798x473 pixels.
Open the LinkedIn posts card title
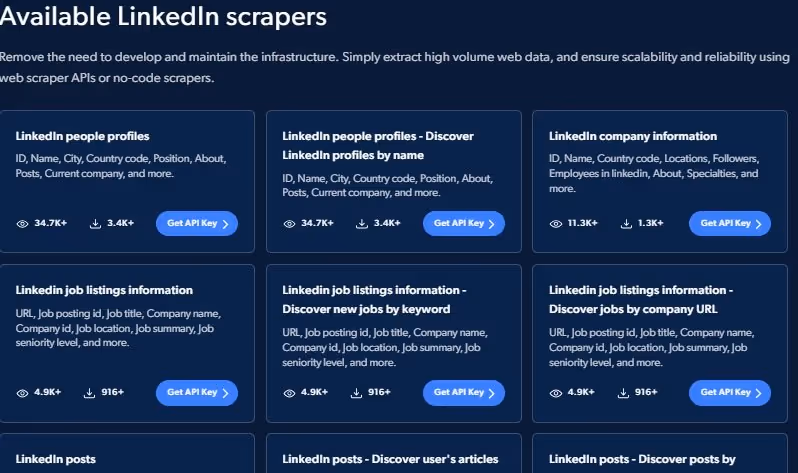tap(55, 459)
